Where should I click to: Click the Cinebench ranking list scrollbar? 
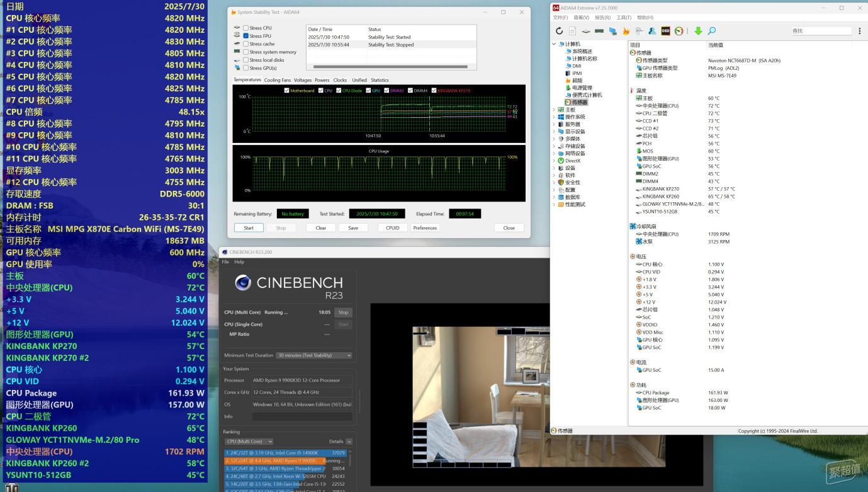tap(349, 457)
